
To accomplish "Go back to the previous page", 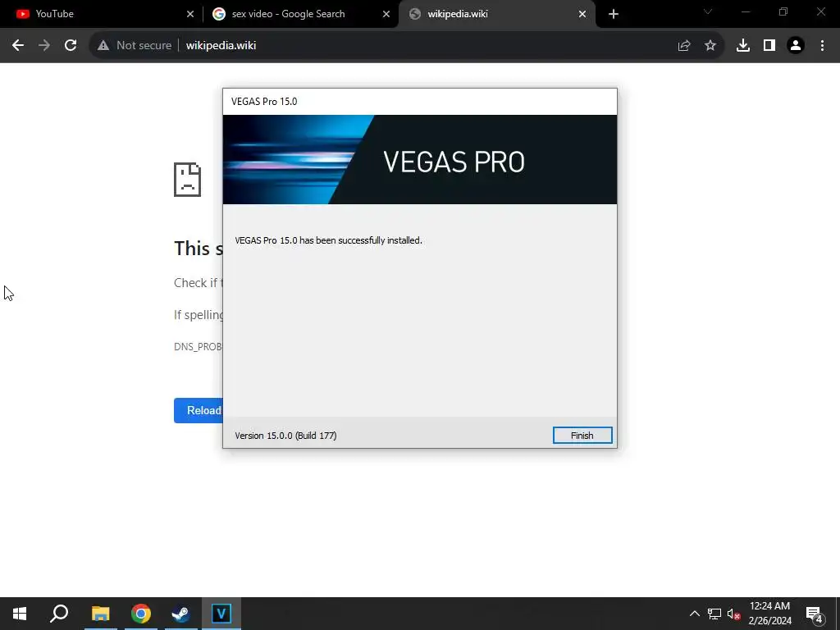I will tap(18, 46).
